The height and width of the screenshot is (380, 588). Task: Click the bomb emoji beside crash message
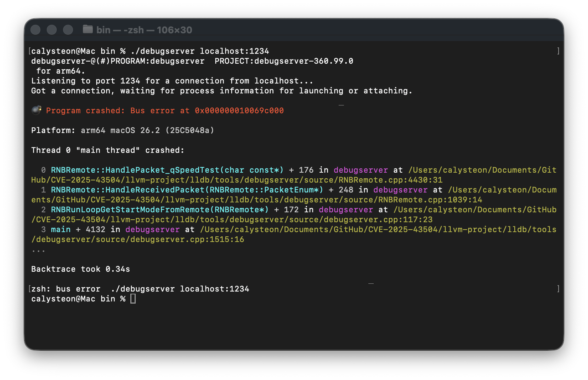click(36, 110)
